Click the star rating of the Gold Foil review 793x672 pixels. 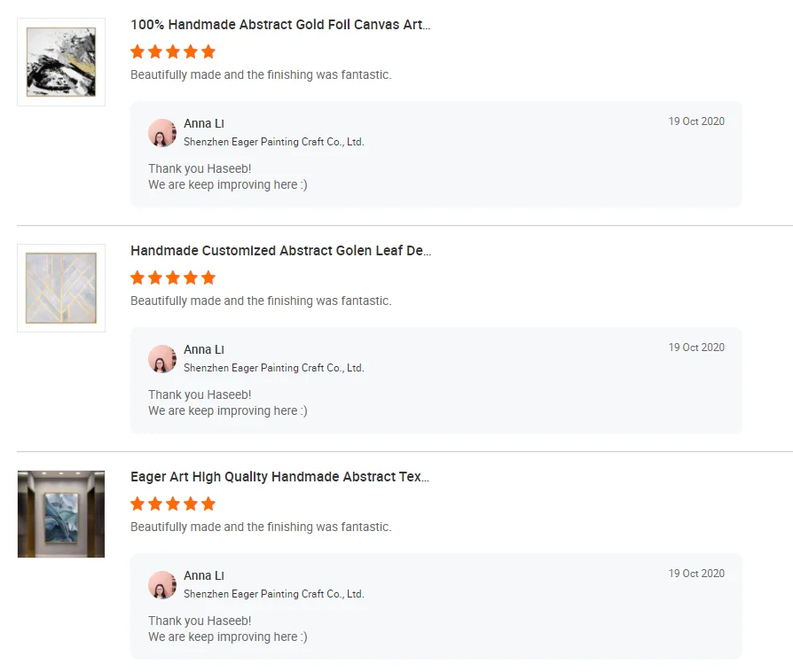click(173, 51)
